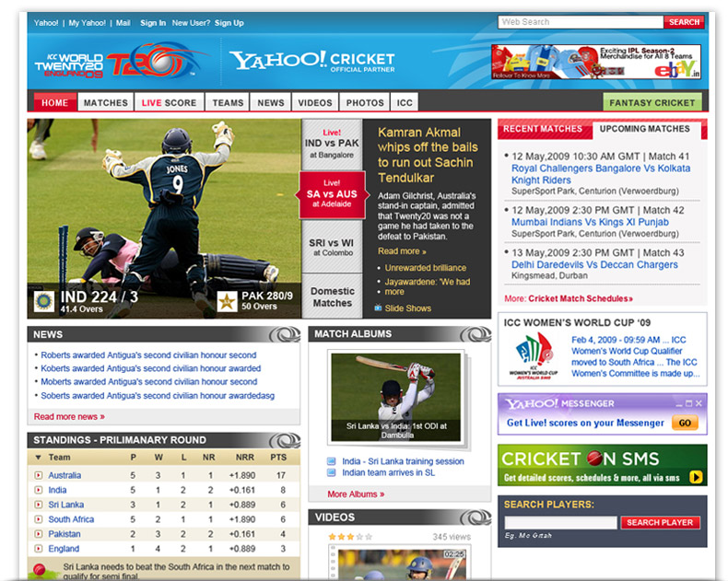This screenshot has width=728, height=581.
Task: Open Royal Challengers Bangalore Vs Kolkata link
Action: pos(601,174)
